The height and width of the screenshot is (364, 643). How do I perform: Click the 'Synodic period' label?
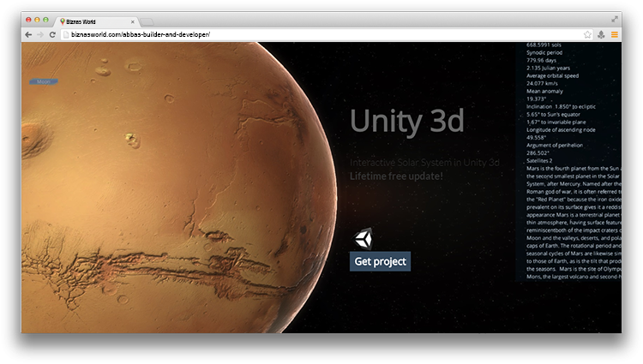[x=544, y=53]
